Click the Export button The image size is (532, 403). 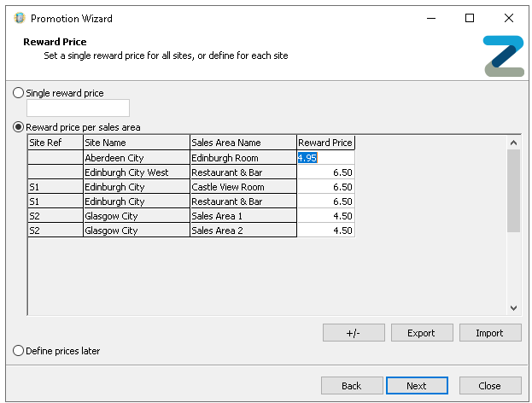click(x=421, y=333)
